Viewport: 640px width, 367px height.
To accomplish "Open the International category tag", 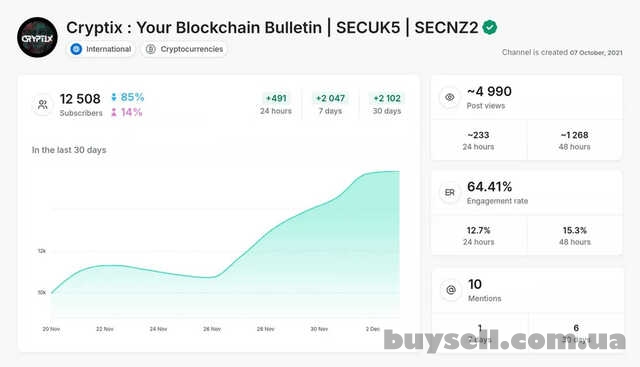I will point(101,49).
